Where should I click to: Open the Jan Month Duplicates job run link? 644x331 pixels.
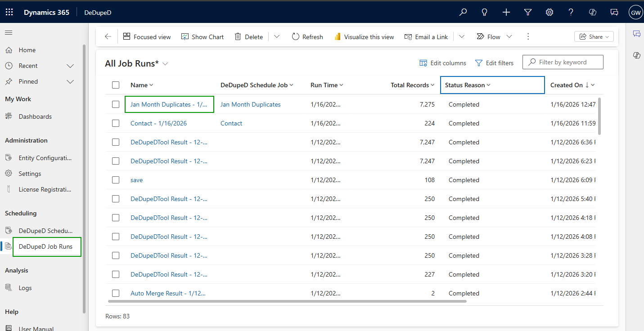[x=169, y=104]
